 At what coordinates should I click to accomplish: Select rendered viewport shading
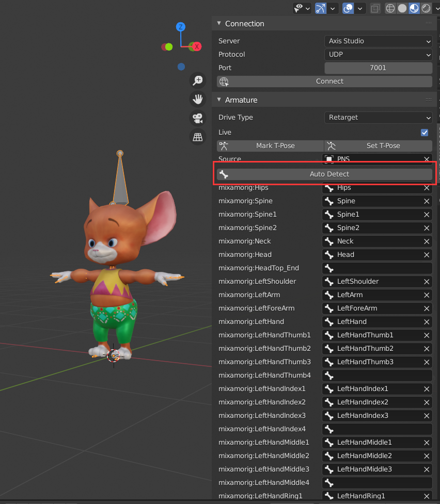(x=426, y=8)
